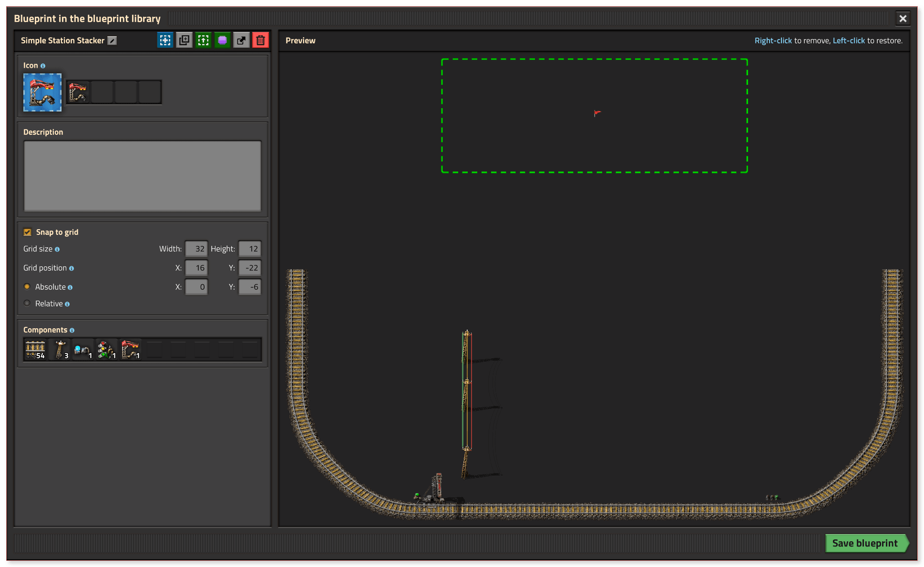
Task: Edit the Absolute X field showing 0
Action: (196, 287)
